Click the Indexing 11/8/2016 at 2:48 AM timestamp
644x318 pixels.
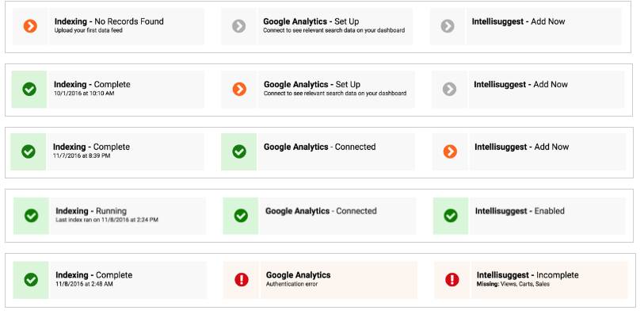(86, 284)
